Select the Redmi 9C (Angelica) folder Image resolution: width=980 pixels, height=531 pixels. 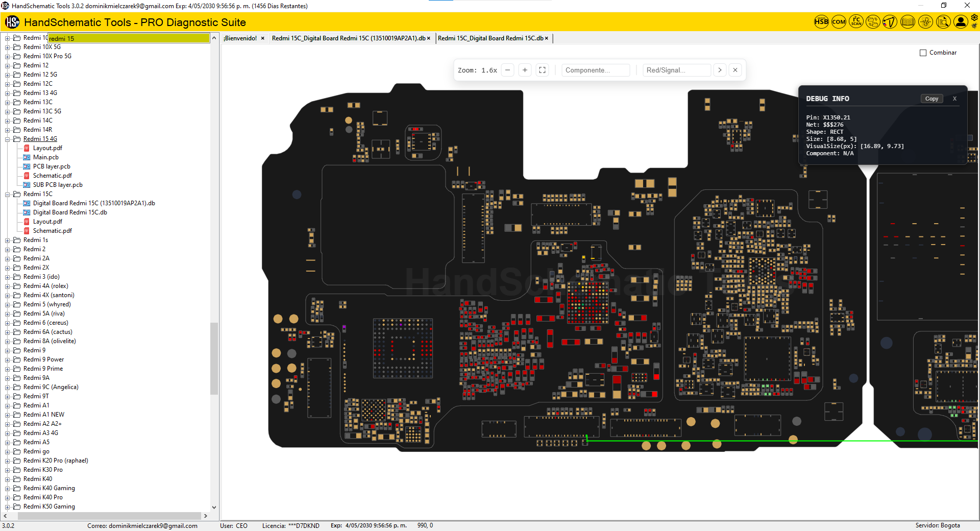point(51,387)
